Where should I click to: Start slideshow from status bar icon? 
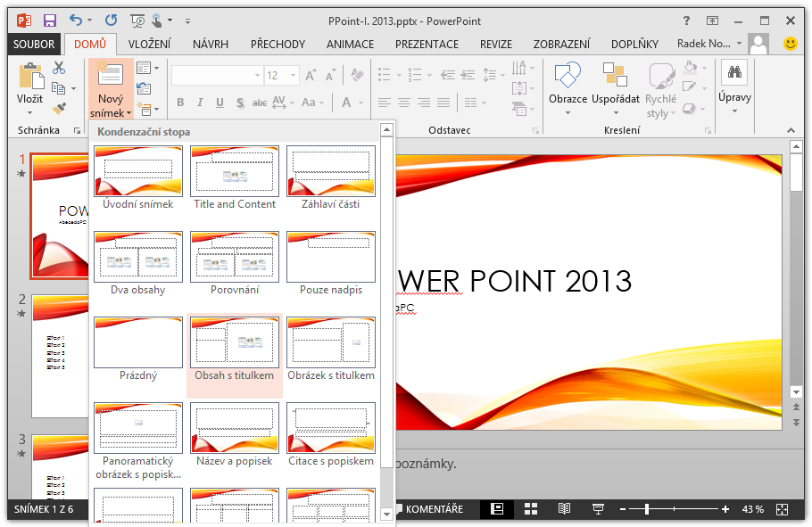(598, 509)
